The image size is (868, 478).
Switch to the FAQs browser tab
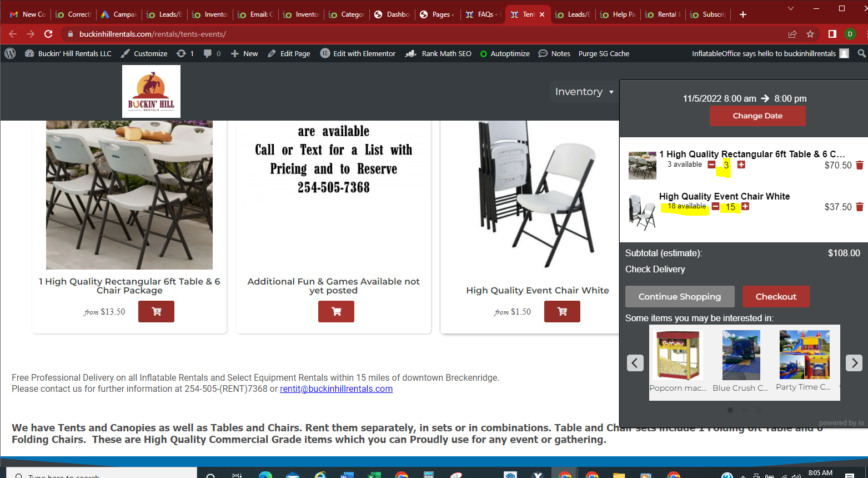482,14
